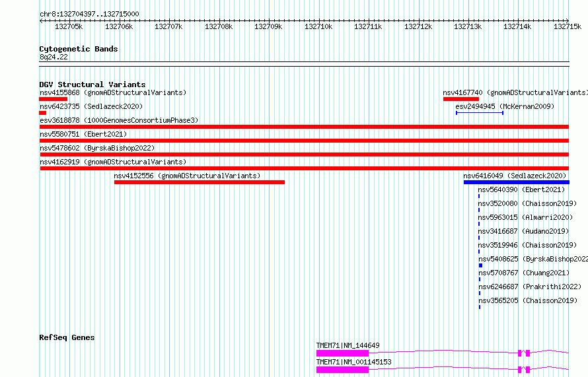Click the 132713k ruler tick label
The height and width of the screenshot is (377, 588).
[x=468, y=26]
